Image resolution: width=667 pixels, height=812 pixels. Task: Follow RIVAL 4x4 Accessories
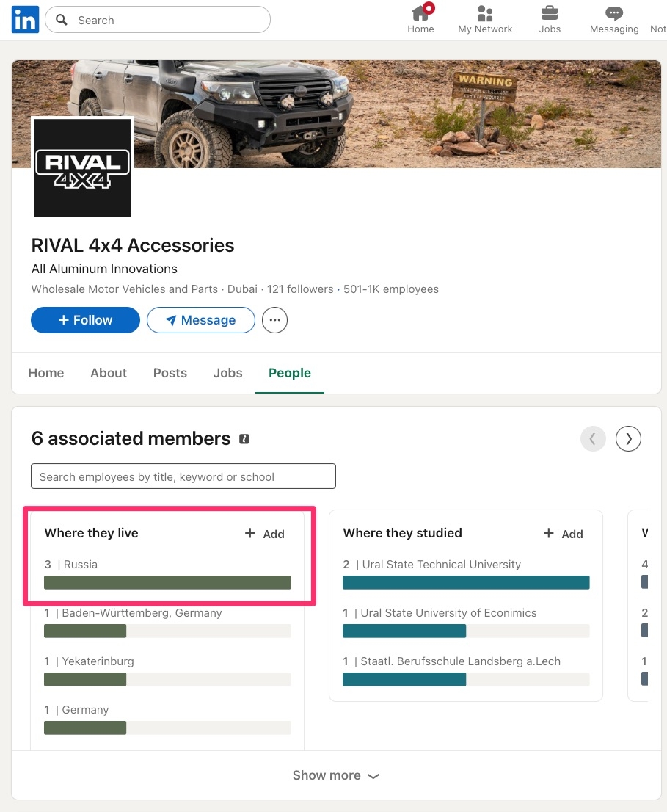click(x=85, y=320)
